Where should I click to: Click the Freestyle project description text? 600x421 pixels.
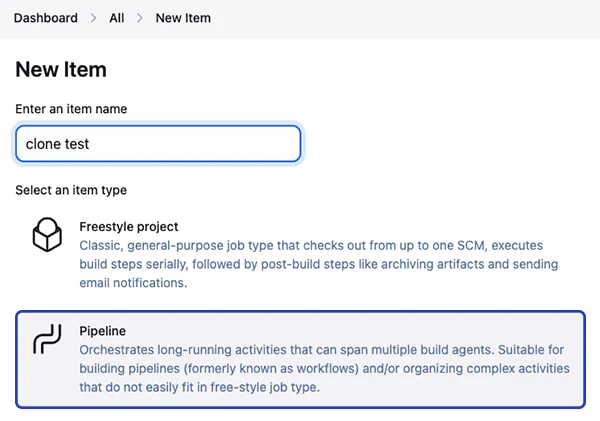pos(318,264)
